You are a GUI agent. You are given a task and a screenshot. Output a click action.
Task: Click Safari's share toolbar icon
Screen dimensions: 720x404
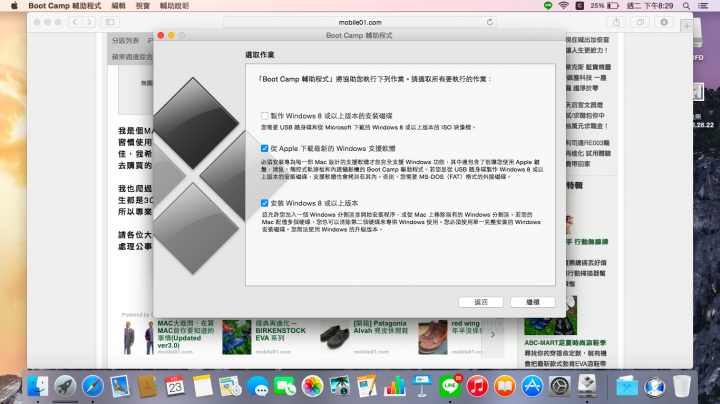[x=616, y=22]
